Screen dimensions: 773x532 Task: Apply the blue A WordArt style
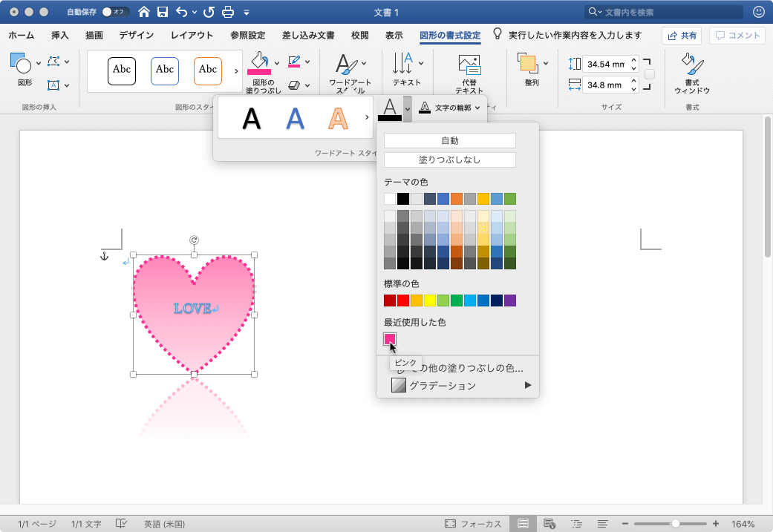pos(296,118)
